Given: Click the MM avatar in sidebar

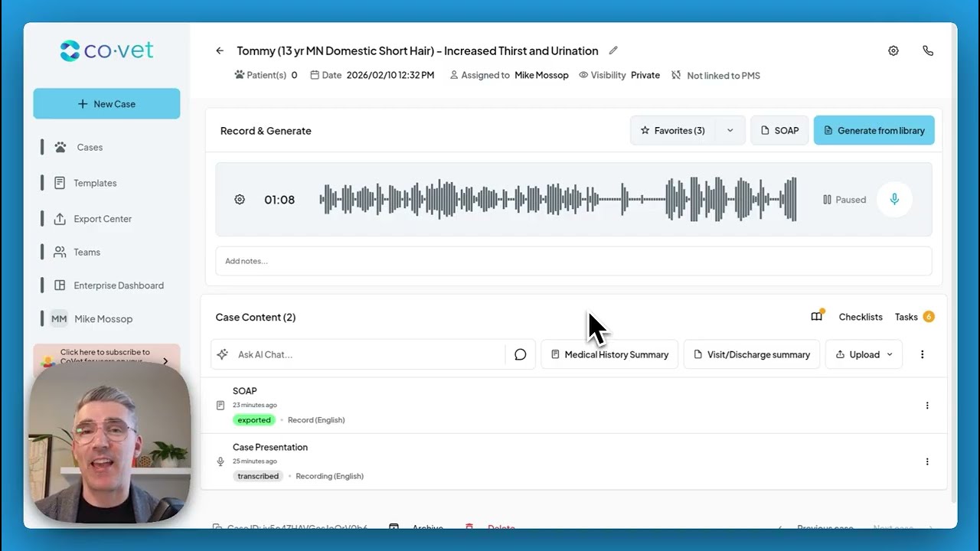Looking at the screenshot, I should [59, 319].
